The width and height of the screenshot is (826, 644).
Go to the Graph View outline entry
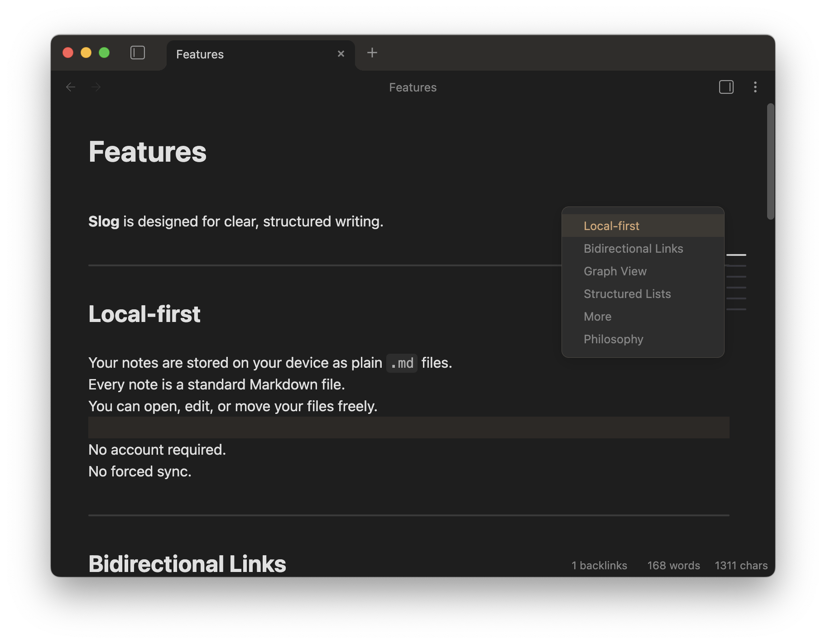click(x=615, y=271)
